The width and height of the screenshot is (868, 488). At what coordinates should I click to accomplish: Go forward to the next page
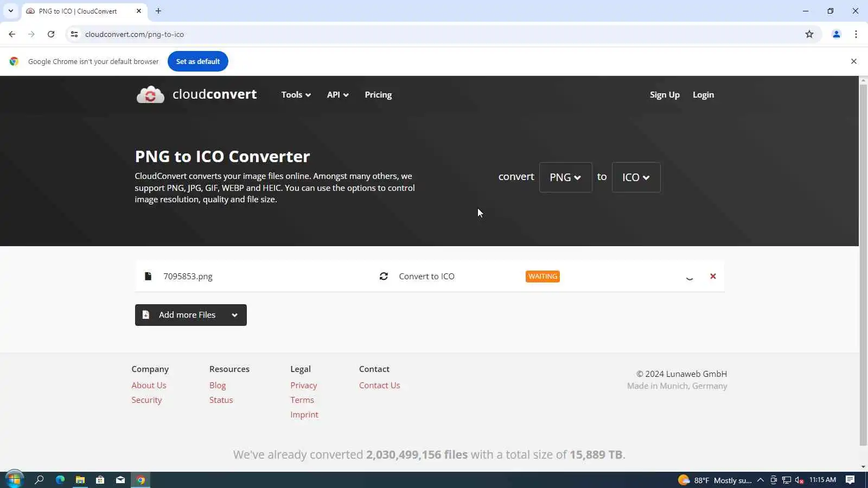[31, 34]
